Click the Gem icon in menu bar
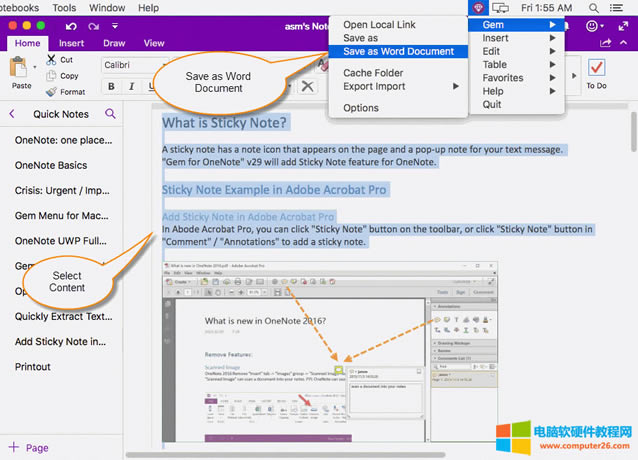Viewport: 638px width, 460px height. (x=477, y=7)
